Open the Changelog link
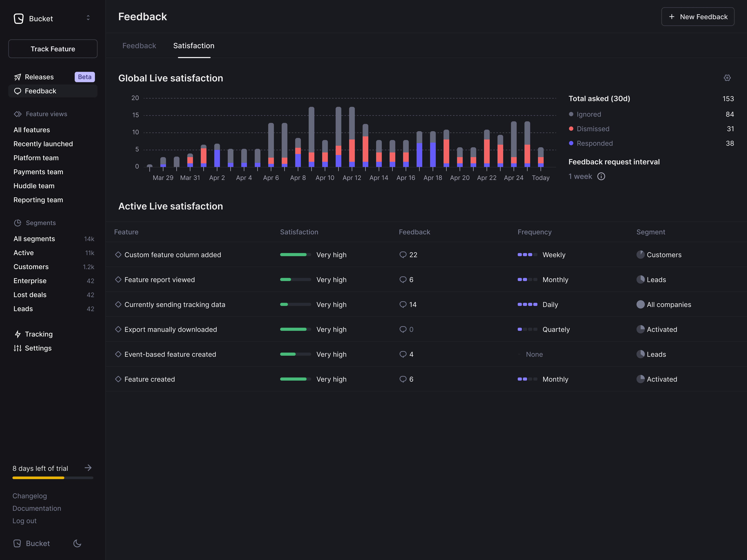747x560 pixels. point(30,496)
